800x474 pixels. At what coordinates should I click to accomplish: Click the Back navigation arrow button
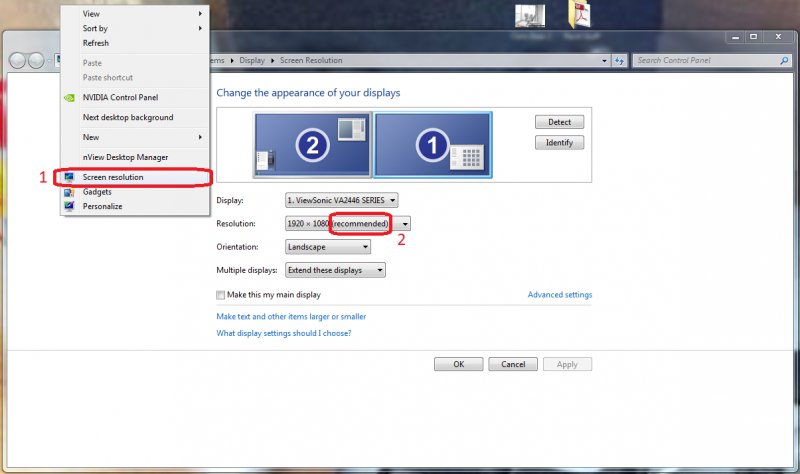click(17, 61)
